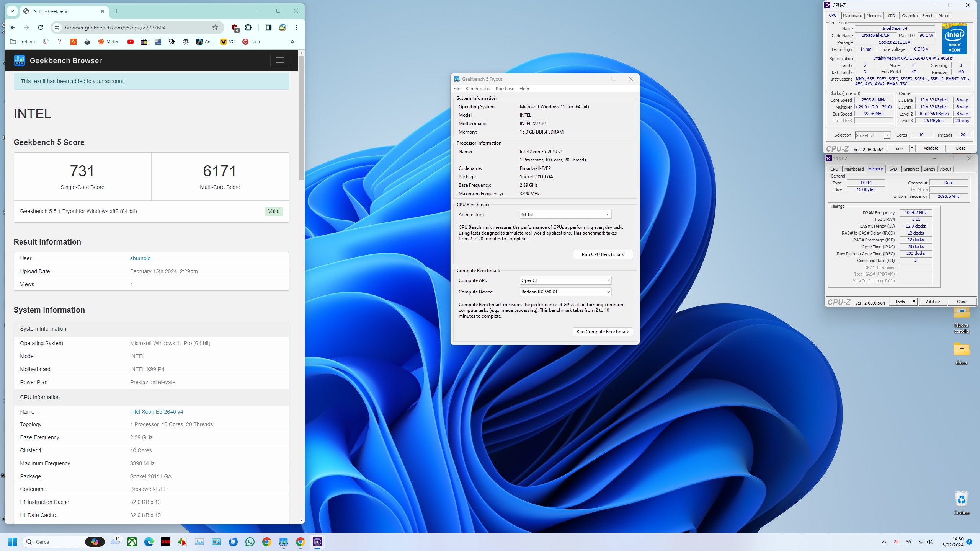Viewport: 980px width, 551px height.
Task: Show more bookmarks chevron
Action: point(292,42)
